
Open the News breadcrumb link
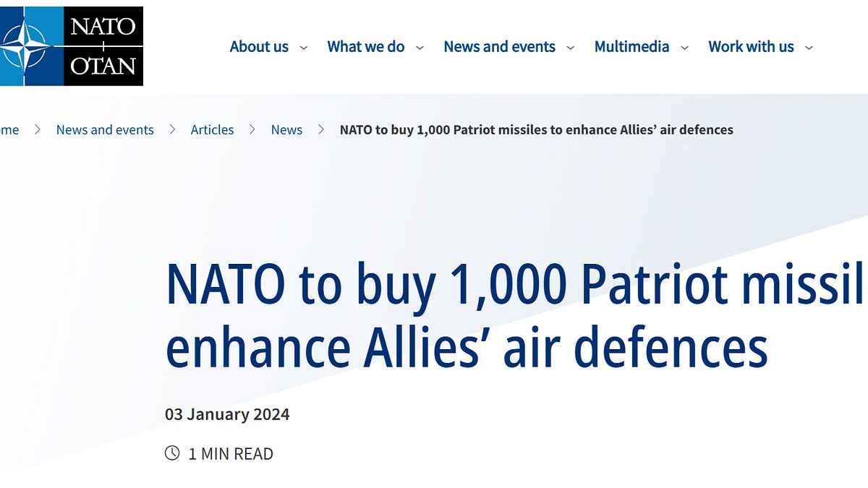point(286,130)
